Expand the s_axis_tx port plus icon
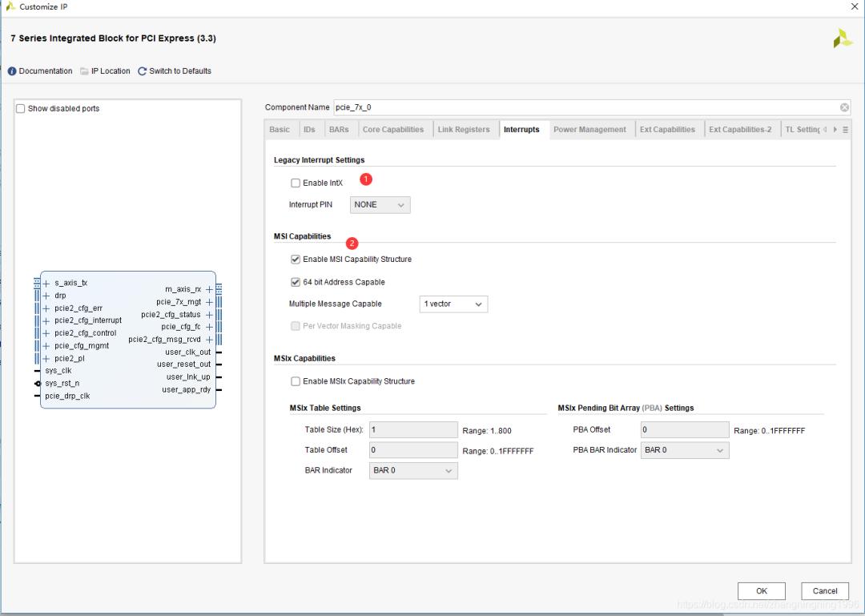865x616 pixels. coord(46,283)
